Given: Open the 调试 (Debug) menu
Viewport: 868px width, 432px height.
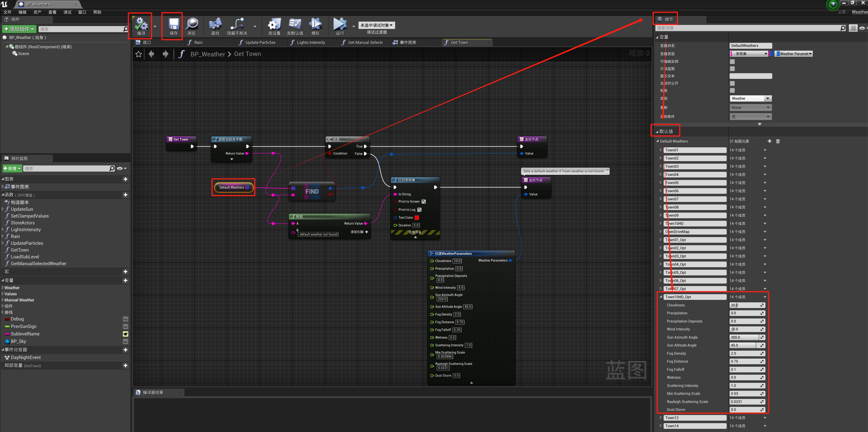Looking at the screenshot, I should coord(67,12).
